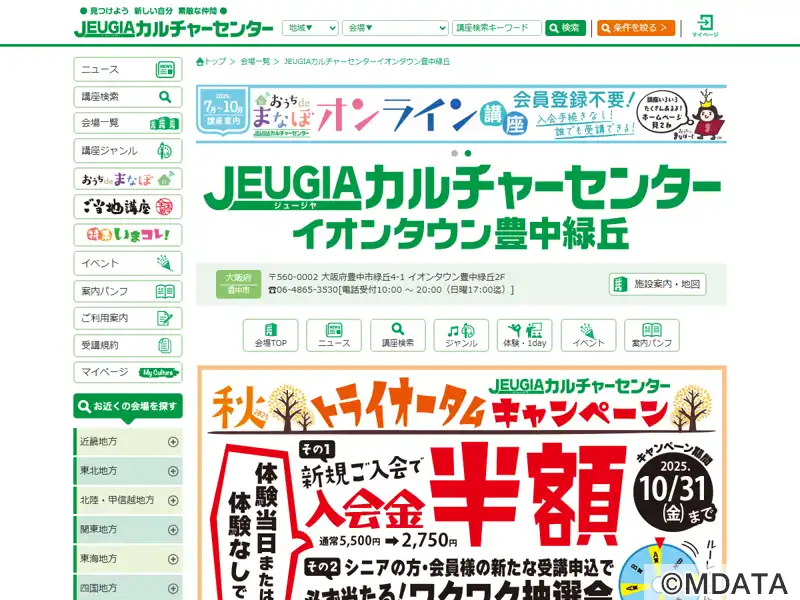
Task: Open おうちdeまなぼ sidebar banner
Action: click(128, 179)
